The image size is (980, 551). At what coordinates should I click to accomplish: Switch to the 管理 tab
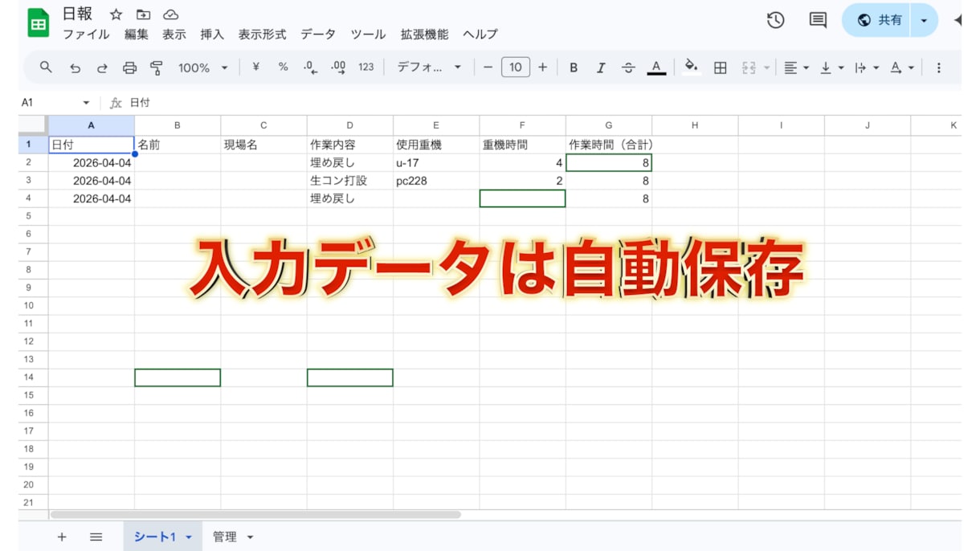225,537
